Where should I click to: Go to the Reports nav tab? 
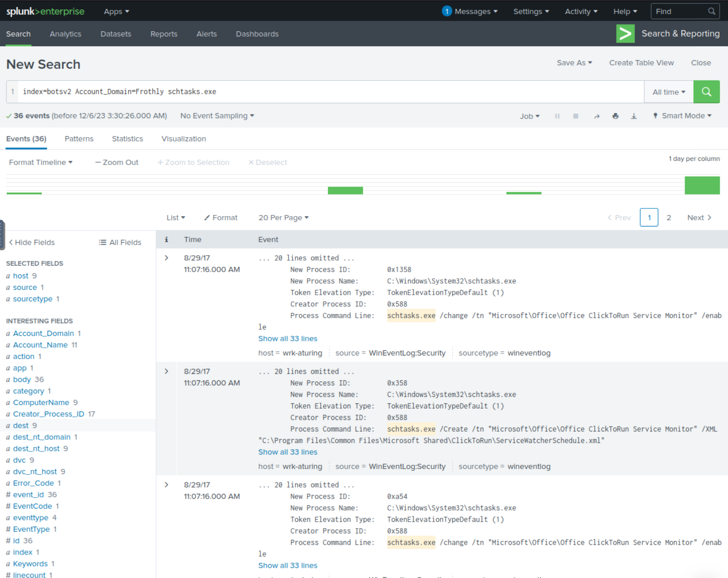point(164,34)
